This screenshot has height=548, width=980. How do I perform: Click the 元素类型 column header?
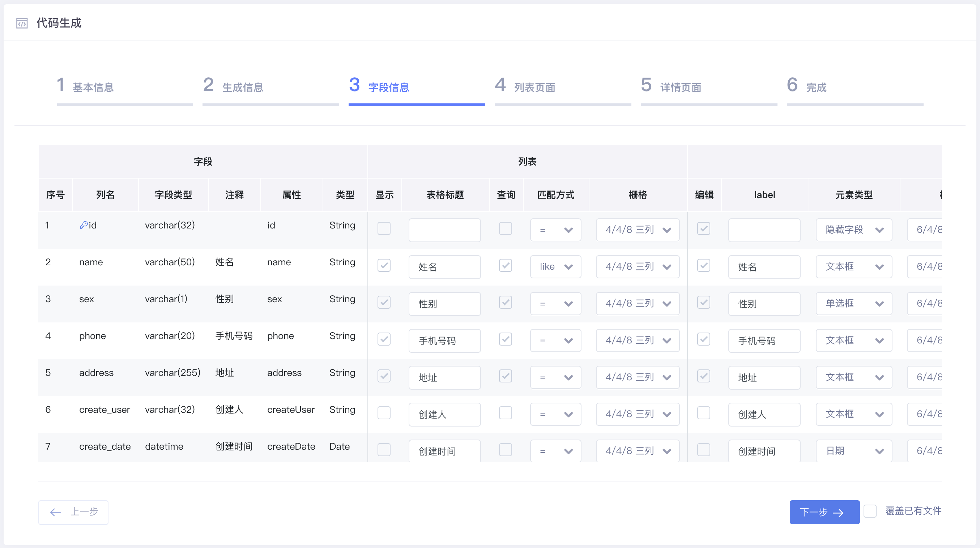854,195
